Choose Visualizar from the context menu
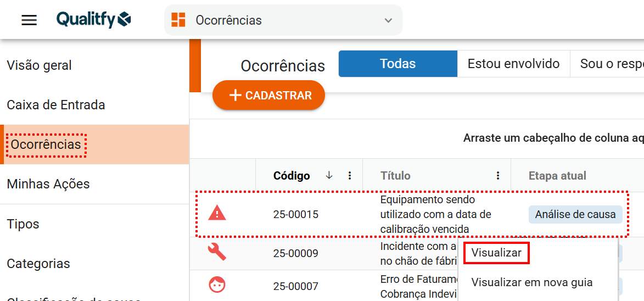Screen dimensions: 644x301 pyautogui.click(x=496, y=253)
